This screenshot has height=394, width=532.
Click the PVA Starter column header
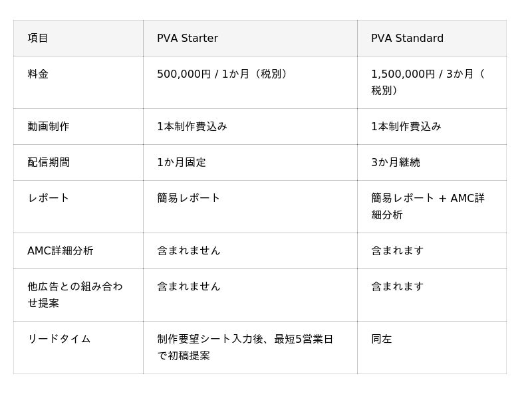(250, 38)
